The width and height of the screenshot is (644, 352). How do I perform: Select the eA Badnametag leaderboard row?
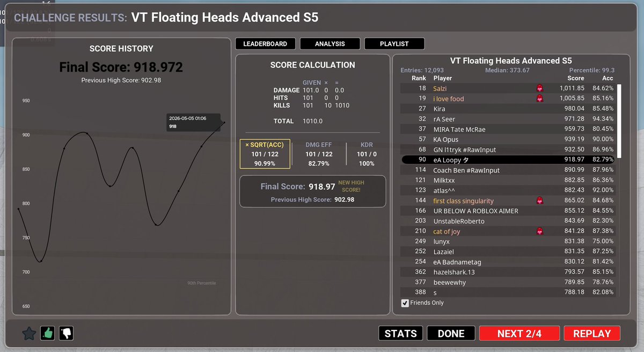(x=508, y=261)
